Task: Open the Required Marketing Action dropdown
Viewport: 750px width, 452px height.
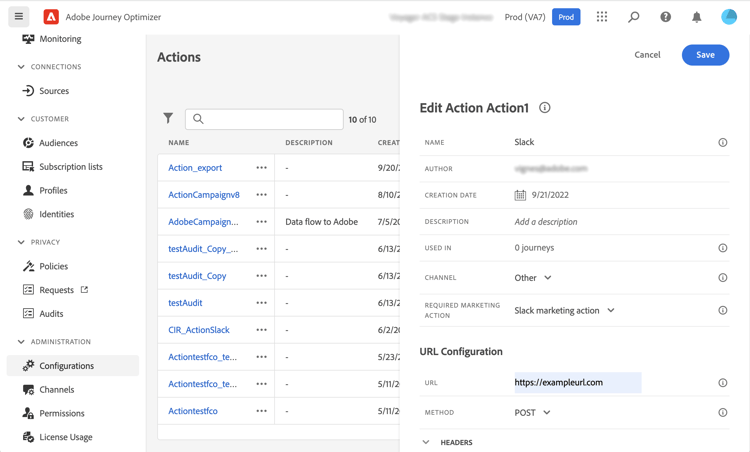Action: pyautogui.click(x=565, y=311)
